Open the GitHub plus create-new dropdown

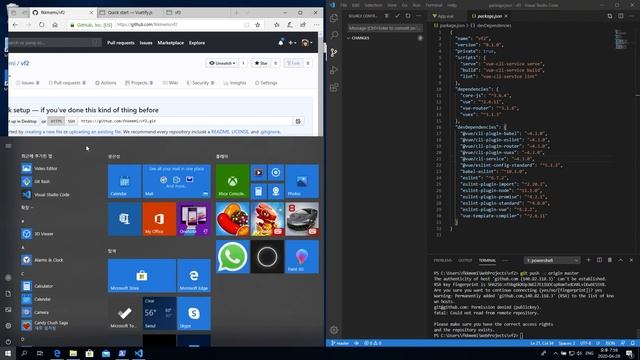click(292, 42)
